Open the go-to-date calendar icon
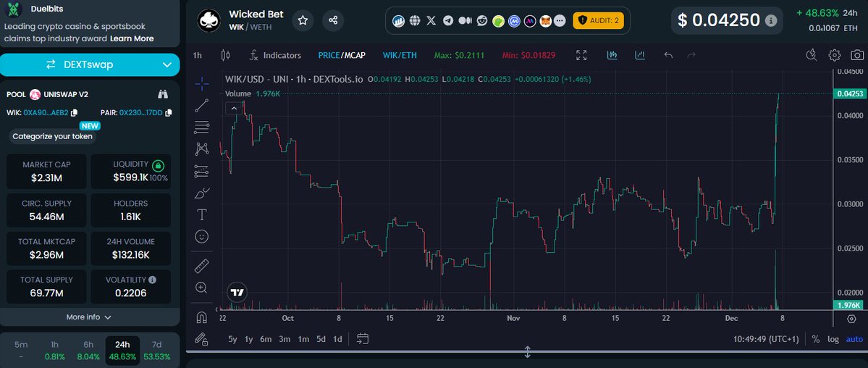 [363, 338]
